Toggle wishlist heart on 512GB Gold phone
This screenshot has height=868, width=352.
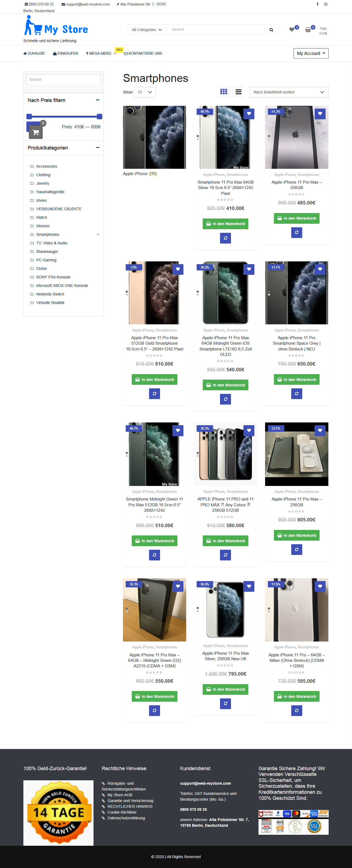tap(178, 269)
